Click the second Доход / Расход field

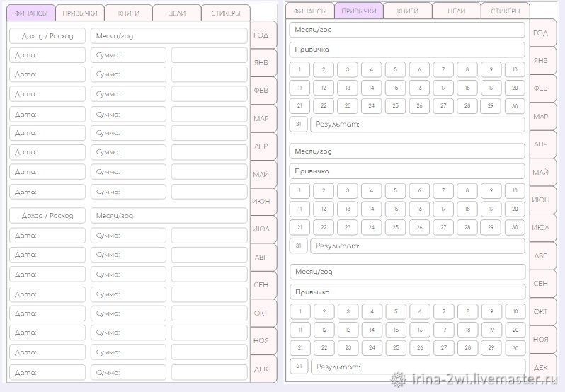pos(47,216)
